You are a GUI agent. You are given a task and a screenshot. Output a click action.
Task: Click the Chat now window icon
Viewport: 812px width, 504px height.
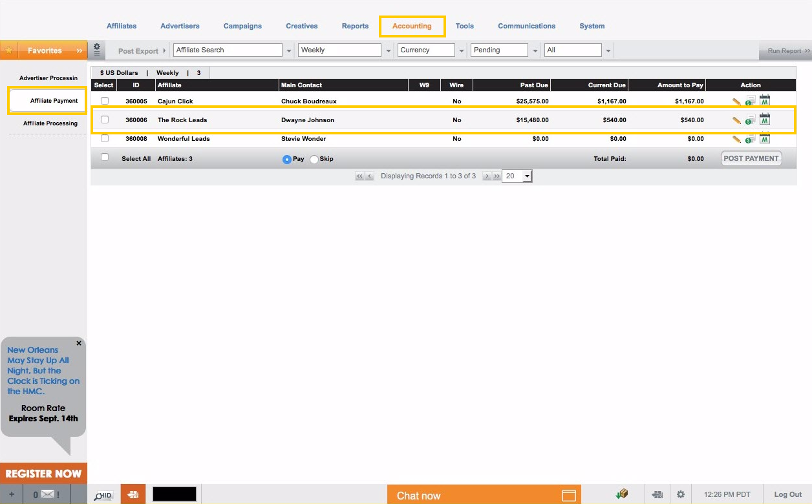[x=569, y=496]
